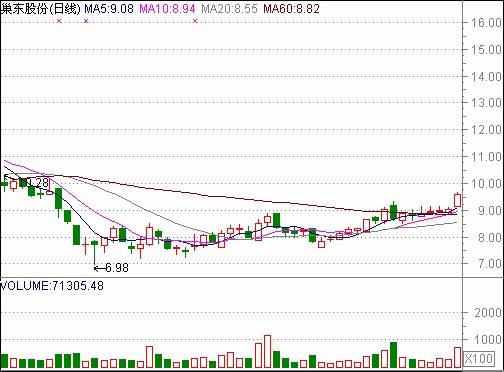The width and height of the screenshot is (504, 372).
Task: Select the lowest candlestick above 6.98 arrow
Action: click(95, 253)
